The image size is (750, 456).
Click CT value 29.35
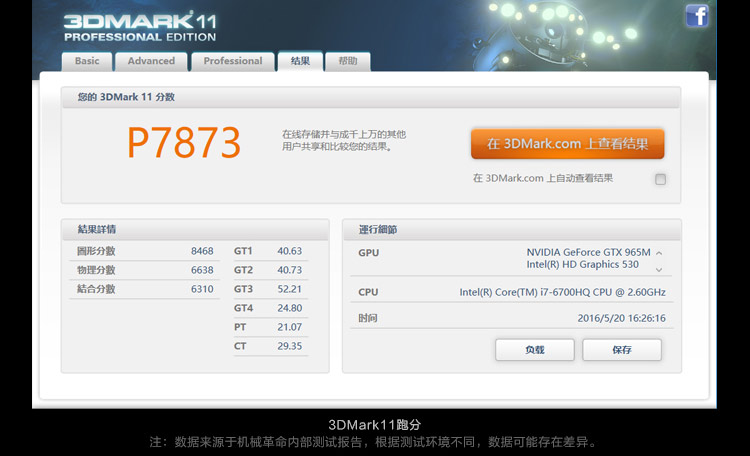pyautogui.click(x=289, y=346)
